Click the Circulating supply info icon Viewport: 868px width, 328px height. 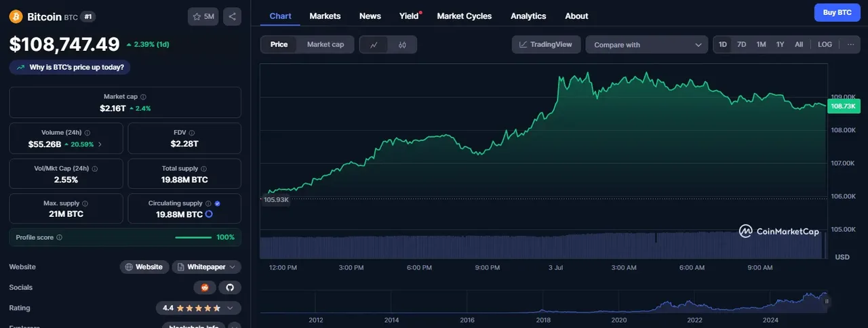click(208, 203)
